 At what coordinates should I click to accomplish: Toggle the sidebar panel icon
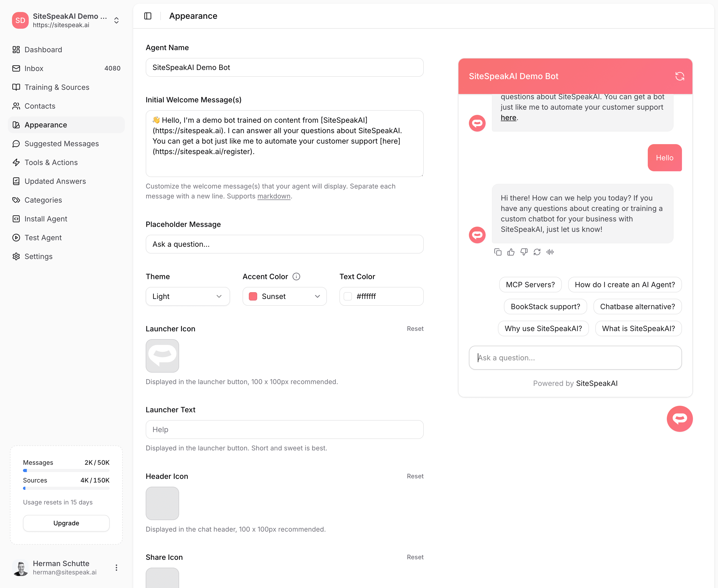(148, 16)
